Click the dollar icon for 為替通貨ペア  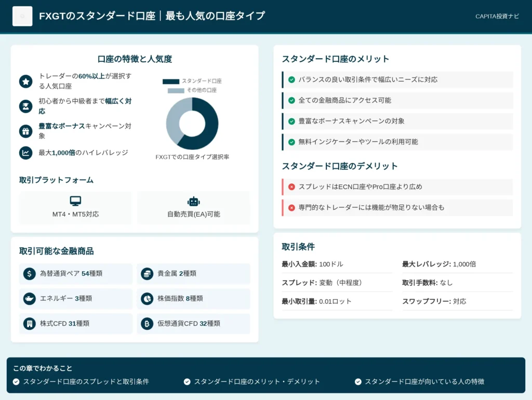pos(30,274)
